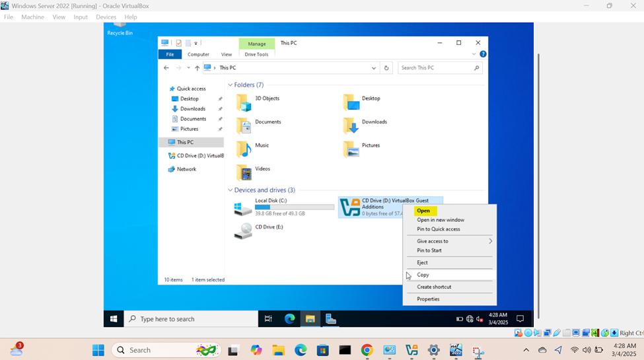This screenshot has height=360, width=644.
Task: Select CD Drive (D:) in navigation pane
Action: pyautogui.click(x=196, y=156)
